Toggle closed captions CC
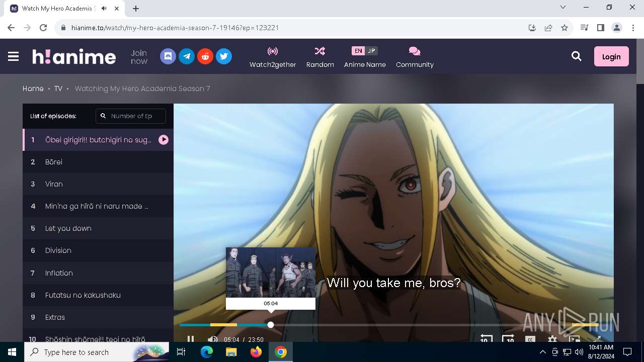Viewport: 644px width, 362px height. (x=530, y=339)
